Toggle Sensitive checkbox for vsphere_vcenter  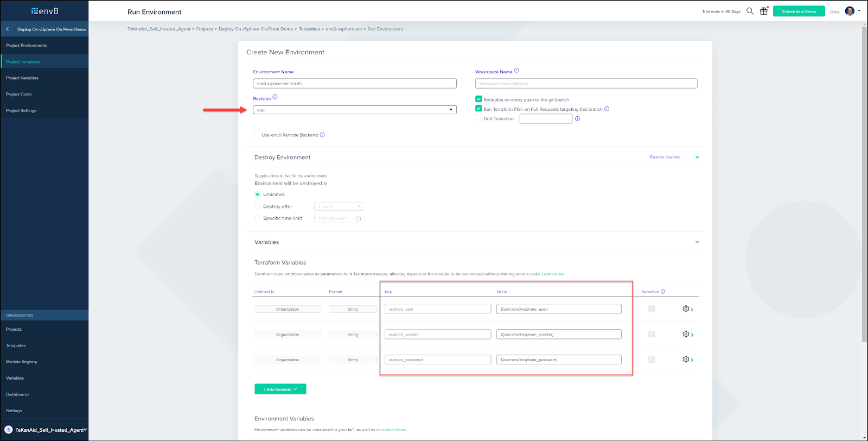point(652,334)
